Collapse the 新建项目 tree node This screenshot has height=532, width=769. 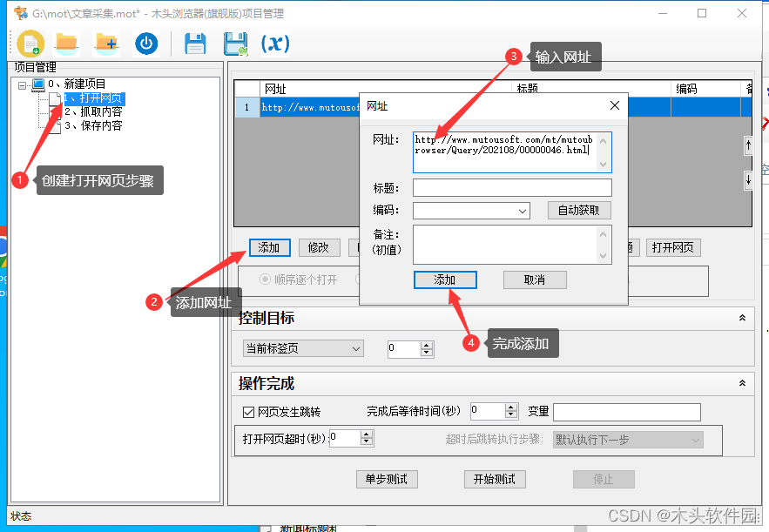22,85
